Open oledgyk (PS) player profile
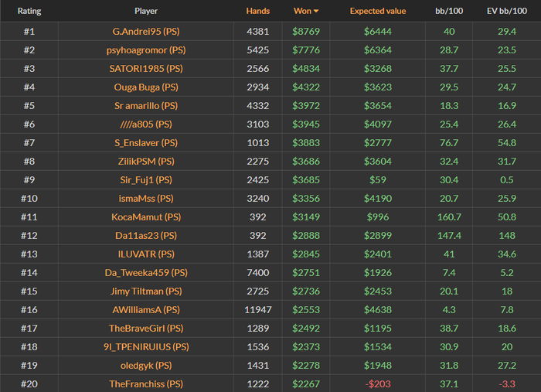 tap(146, 366)
